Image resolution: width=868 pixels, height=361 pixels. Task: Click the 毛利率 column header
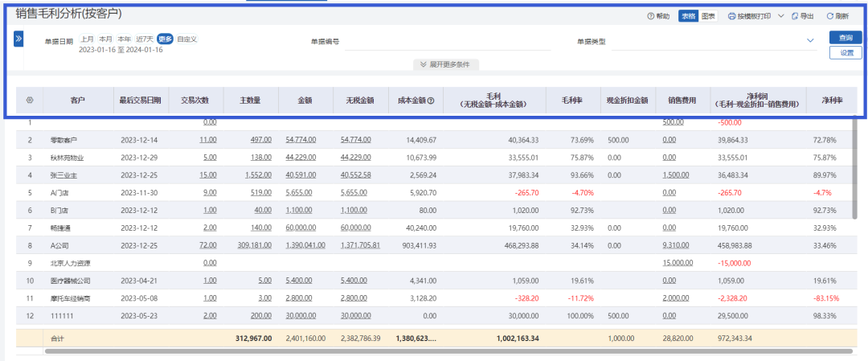[572, 101]
